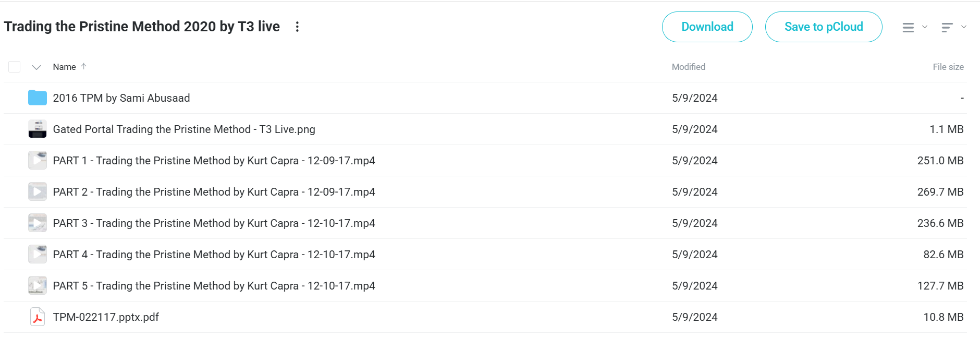The image size is (980, 337).
Task: Click the PART 2 video play icon
Action: [x=38, y=191]
